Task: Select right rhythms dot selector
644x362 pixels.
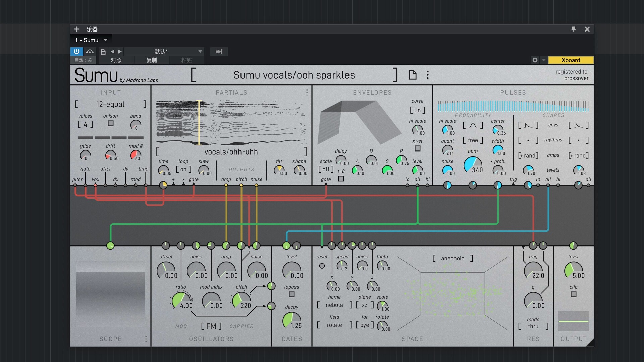Action: pos(578,140)
